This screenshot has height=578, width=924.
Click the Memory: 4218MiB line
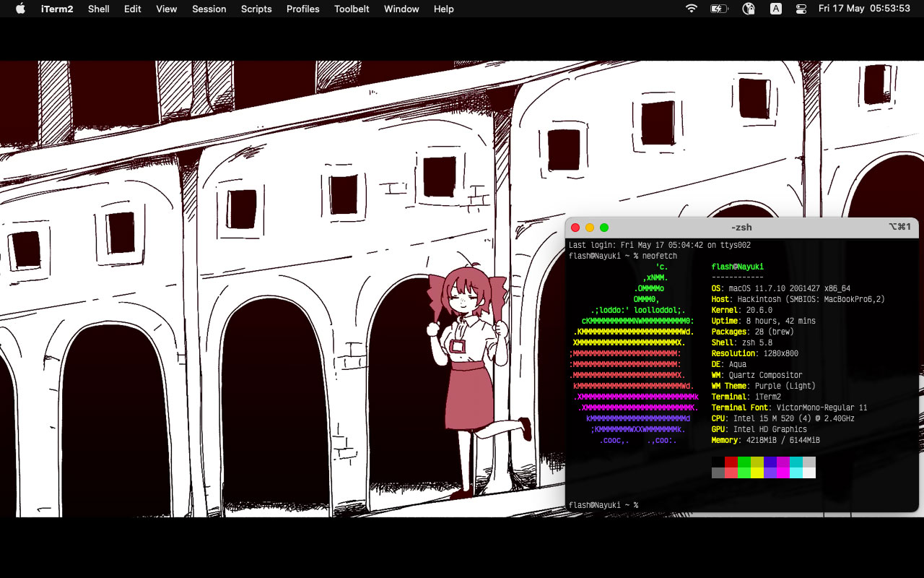[766, 440]
